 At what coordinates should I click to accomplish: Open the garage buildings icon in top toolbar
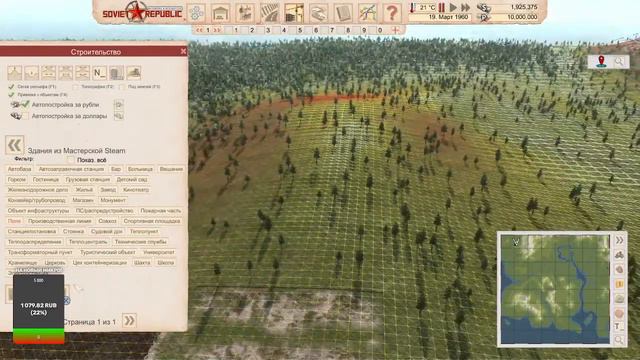pyautogui.click(x=221, y=13)
